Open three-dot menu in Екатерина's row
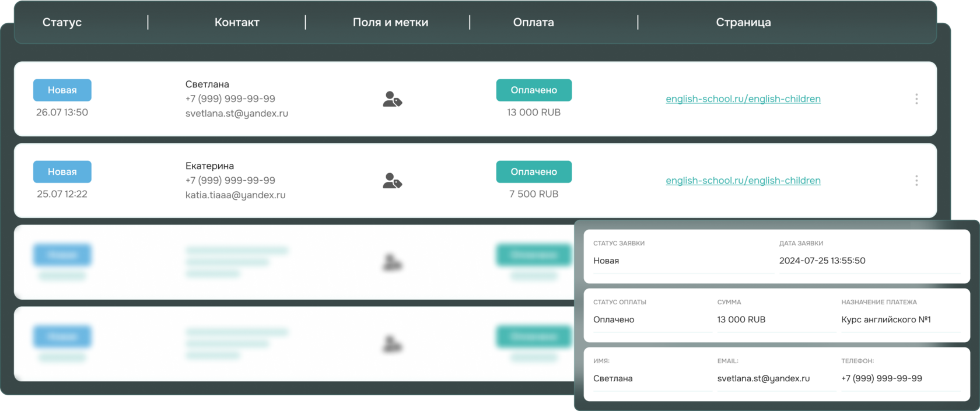980x411 pixels. [916, 181]
